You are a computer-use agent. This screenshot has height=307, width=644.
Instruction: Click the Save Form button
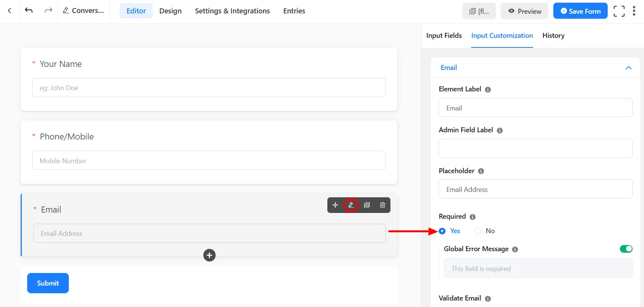point(580,11)
